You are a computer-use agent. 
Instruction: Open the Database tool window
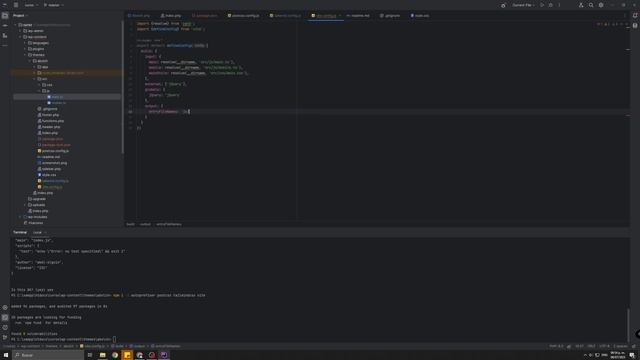pyautogui.click(x=635, y=25)
